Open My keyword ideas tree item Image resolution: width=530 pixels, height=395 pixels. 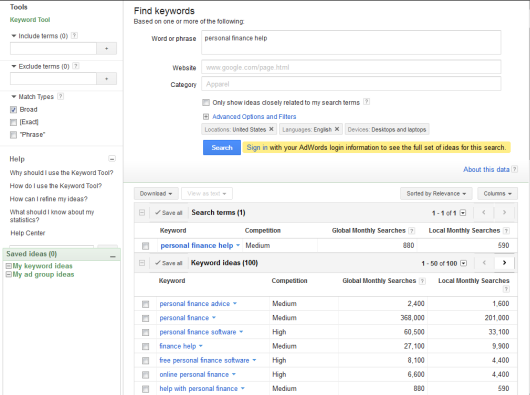42,266
